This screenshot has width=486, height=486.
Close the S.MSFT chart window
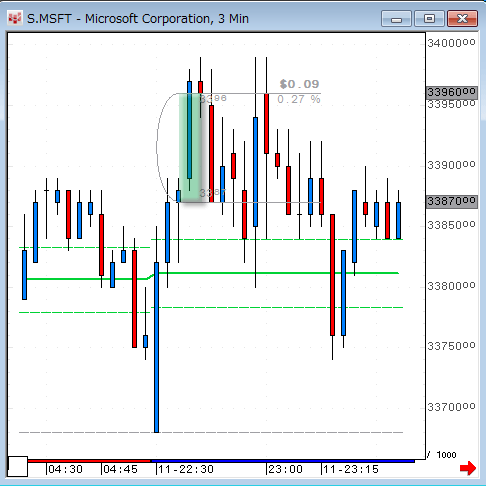tap(462, 19)
